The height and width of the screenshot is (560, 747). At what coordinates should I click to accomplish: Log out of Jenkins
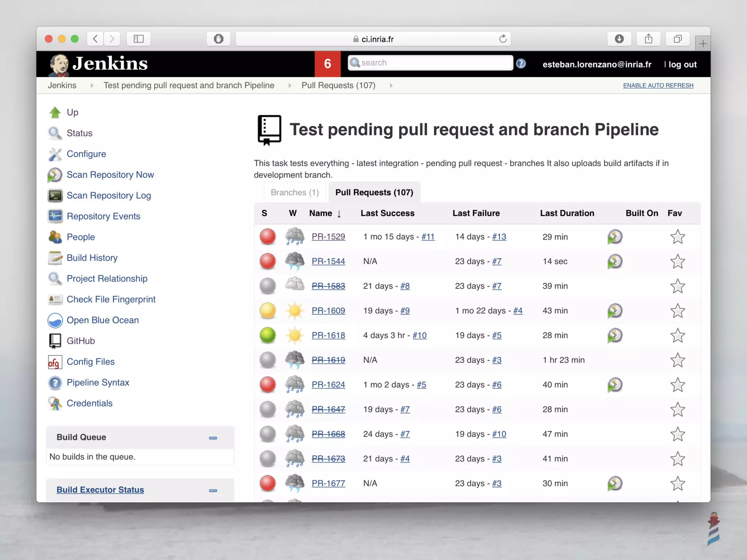pos(682,65)
